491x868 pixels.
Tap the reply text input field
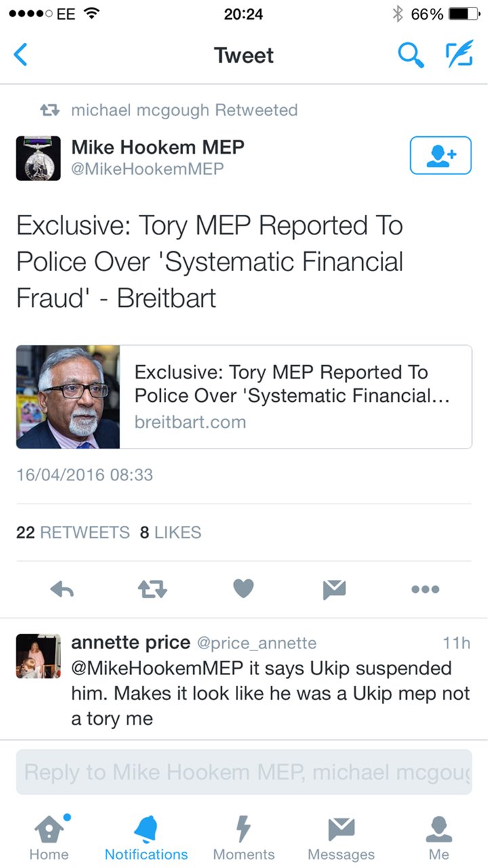244,772
